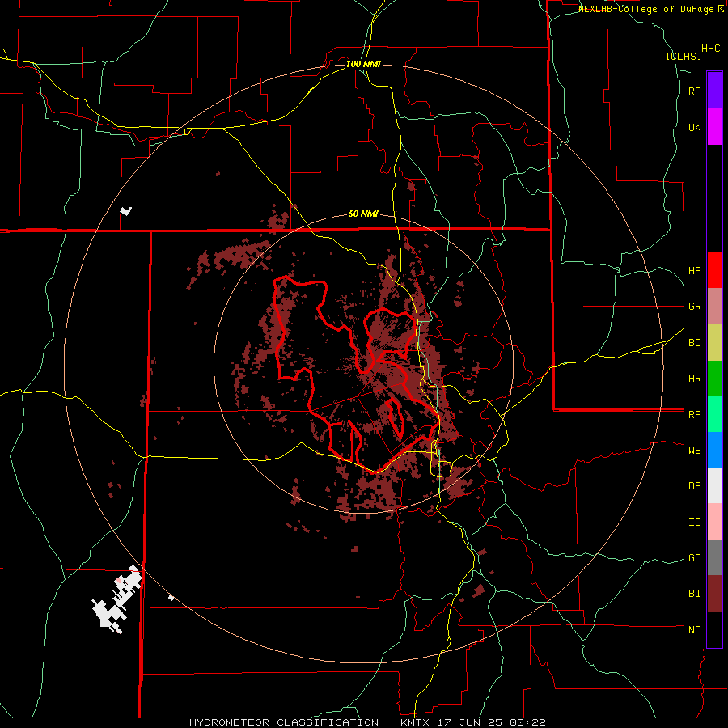
Task: Click the NEXLAB-College of DuPage text
Action: click(646, 9)
